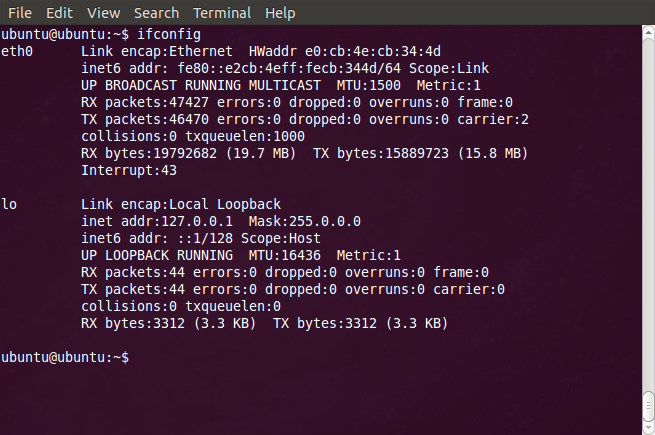Click the eth0 interface name
Viewport: 655px width, 435px height.
click(x=17, y=51)
